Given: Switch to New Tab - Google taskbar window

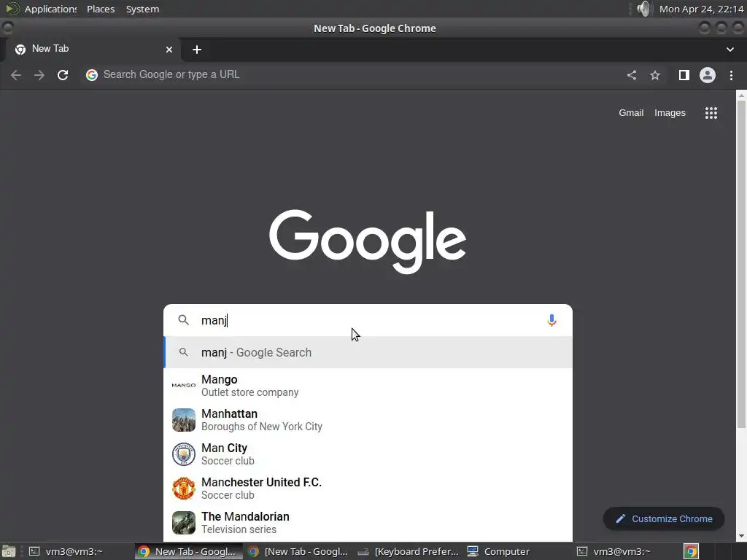Looking at the screenshot, I should (x=187, y=551).
